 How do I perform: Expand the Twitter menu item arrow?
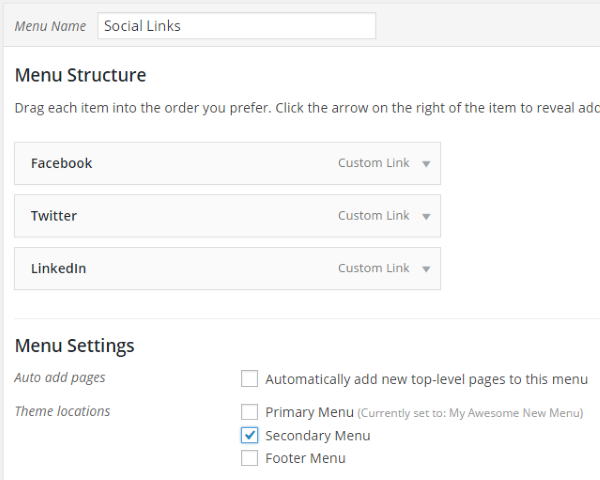426,217
